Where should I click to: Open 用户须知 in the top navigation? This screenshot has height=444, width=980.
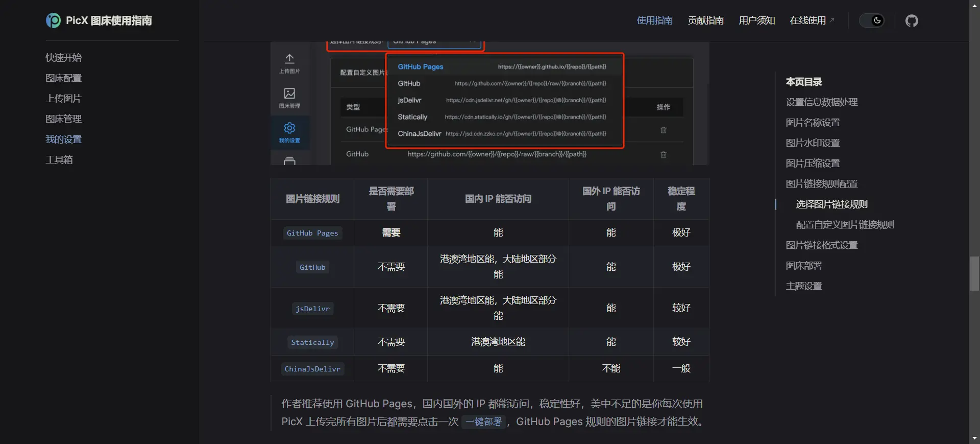(756, 20)
